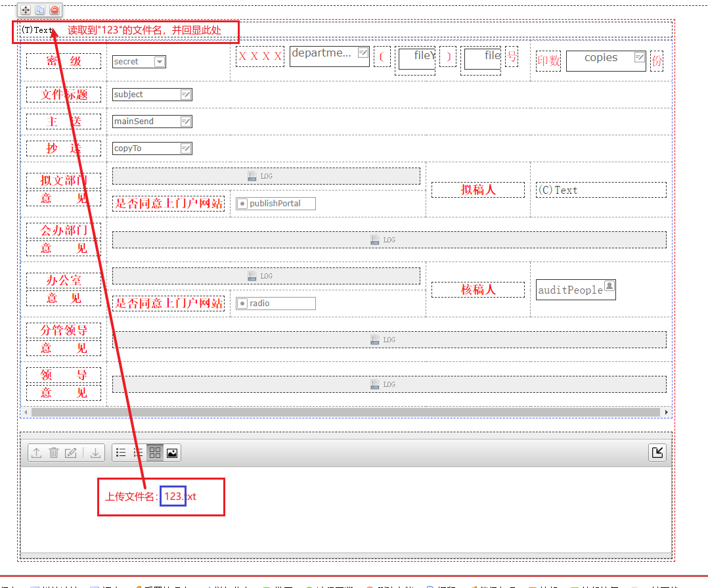Screen dimensions: 708x588
Task: Click the edit icon in department field
Action: [363, 53]
